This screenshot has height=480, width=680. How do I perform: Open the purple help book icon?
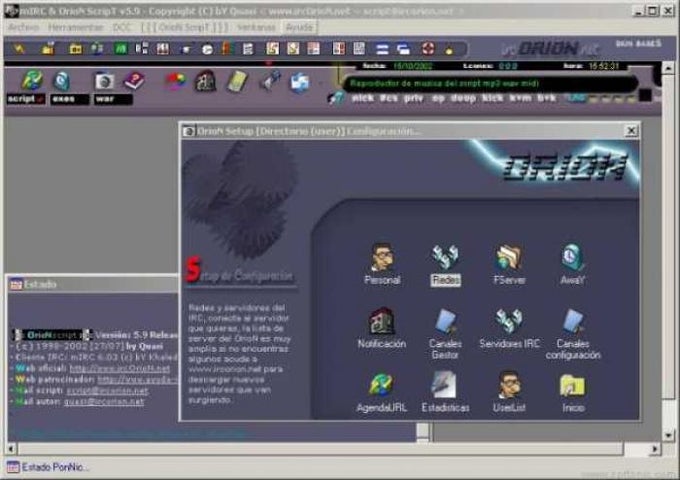134,81
